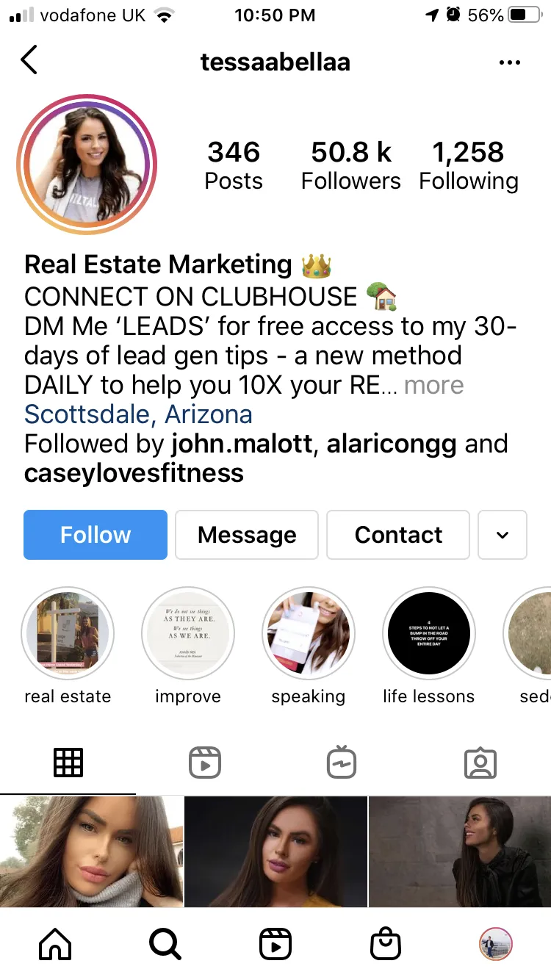Tap the Message button
The width and height of the screenshot is (551, 980).
(247, 535)
